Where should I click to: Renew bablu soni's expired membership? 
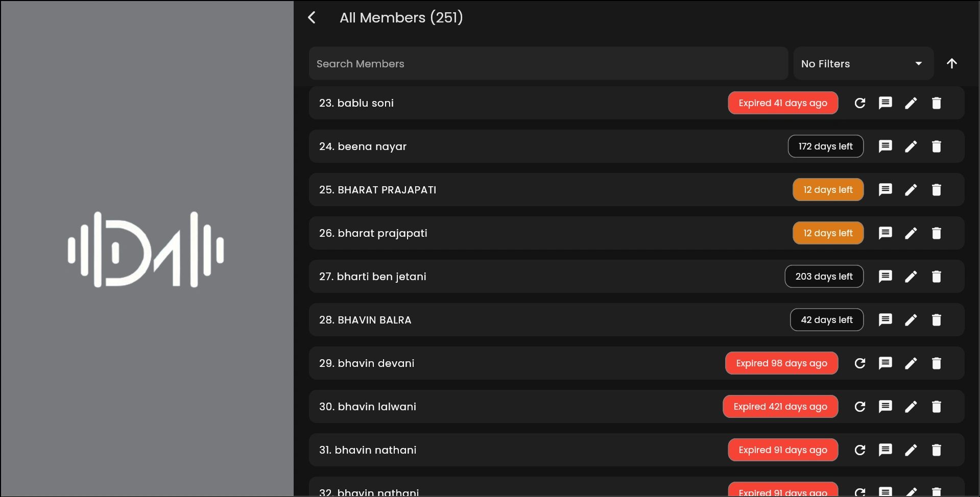pos(860,103)
